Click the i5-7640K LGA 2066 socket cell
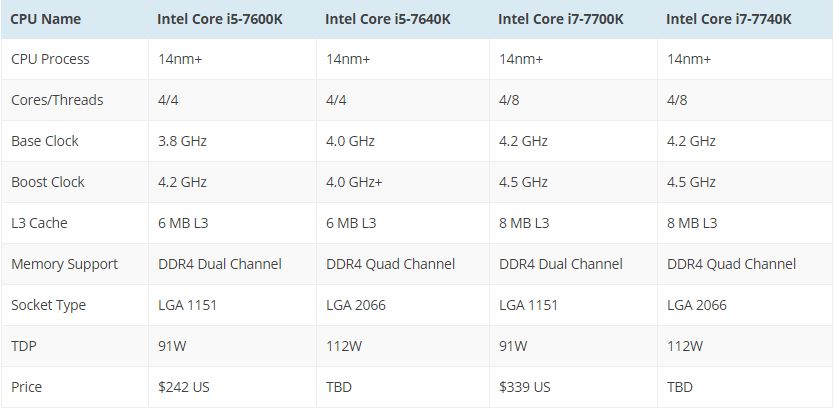 356,305
